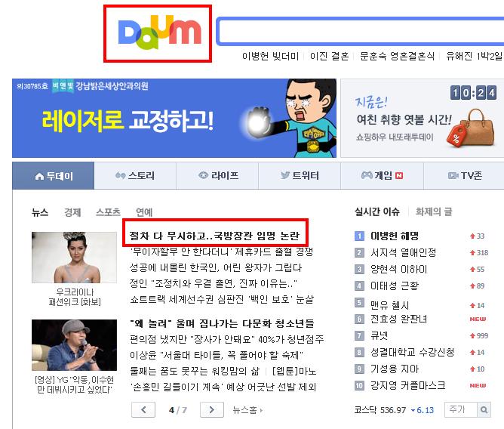Select the 트위터 tab with bird icon
The width and height of the screenshot is (504, 429).
click(300, 176)
